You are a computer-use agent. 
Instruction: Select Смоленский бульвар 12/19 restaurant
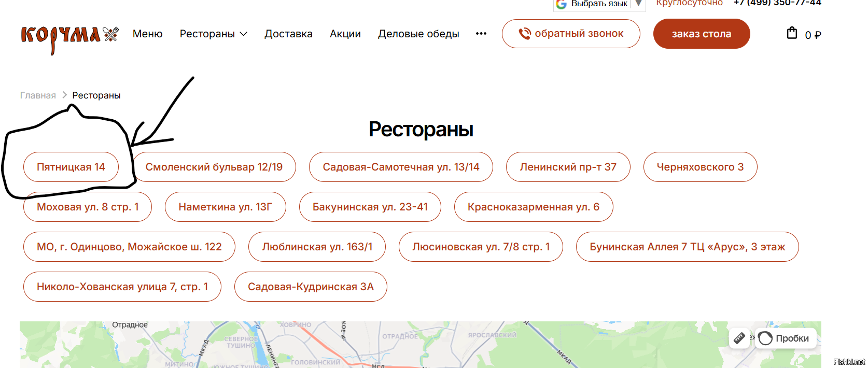(x=214, y=167)
